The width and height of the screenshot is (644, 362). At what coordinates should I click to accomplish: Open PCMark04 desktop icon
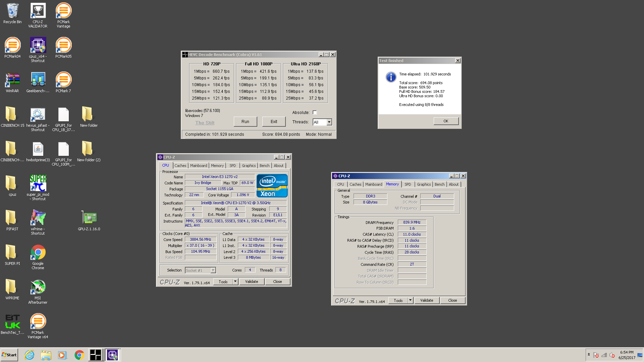(x=12, y=48)
